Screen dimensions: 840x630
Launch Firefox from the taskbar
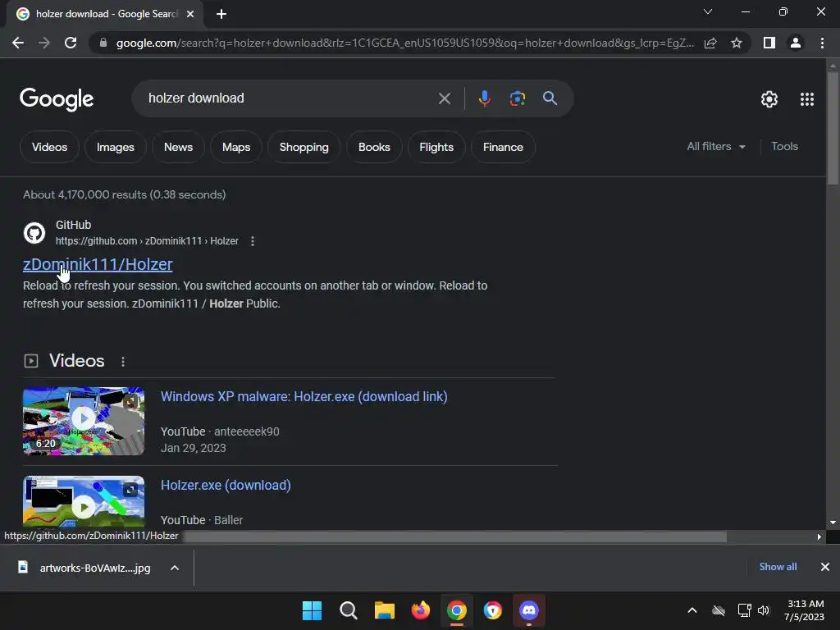coord(421,610)
